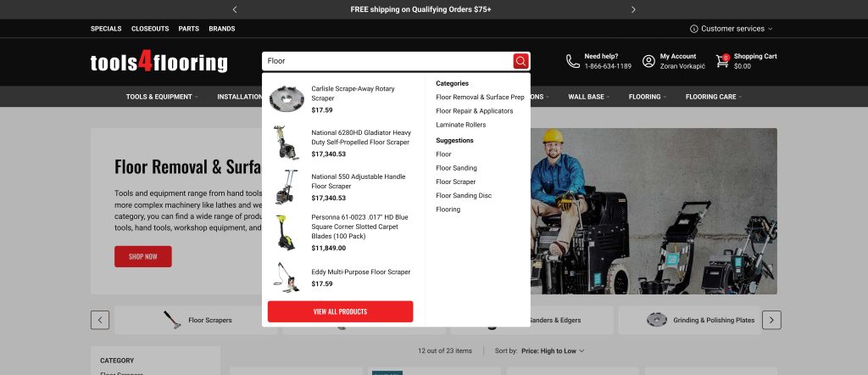Open the Shopping Cart icon
The width and height of the screenshot is (868, 375).
click(722, 61)
